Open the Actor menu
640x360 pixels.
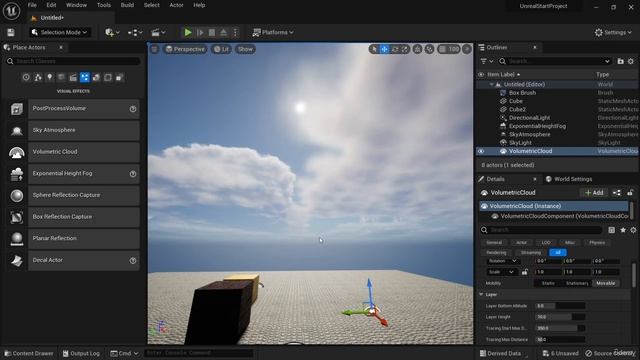(x=176, y=5)
